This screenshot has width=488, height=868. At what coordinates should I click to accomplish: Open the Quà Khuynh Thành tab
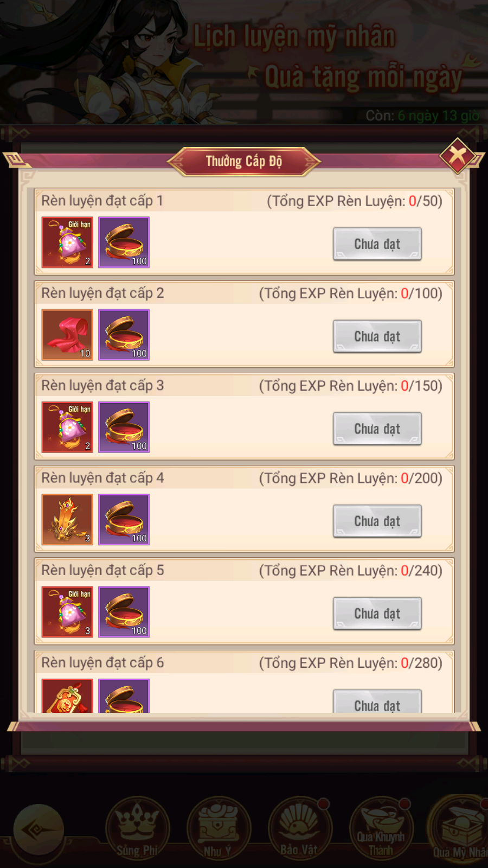click(381, 828)
